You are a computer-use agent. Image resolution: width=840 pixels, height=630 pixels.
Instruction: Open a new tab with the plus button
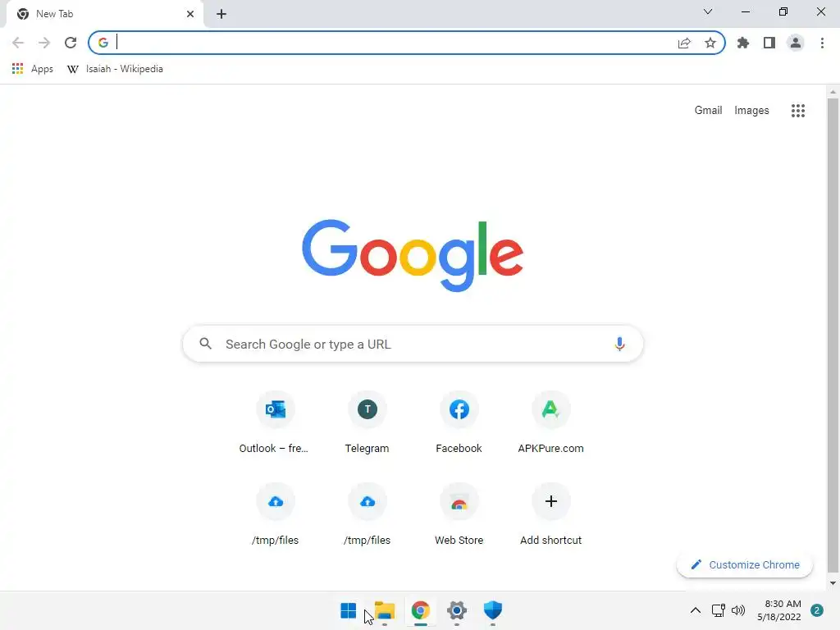(221, 14)
